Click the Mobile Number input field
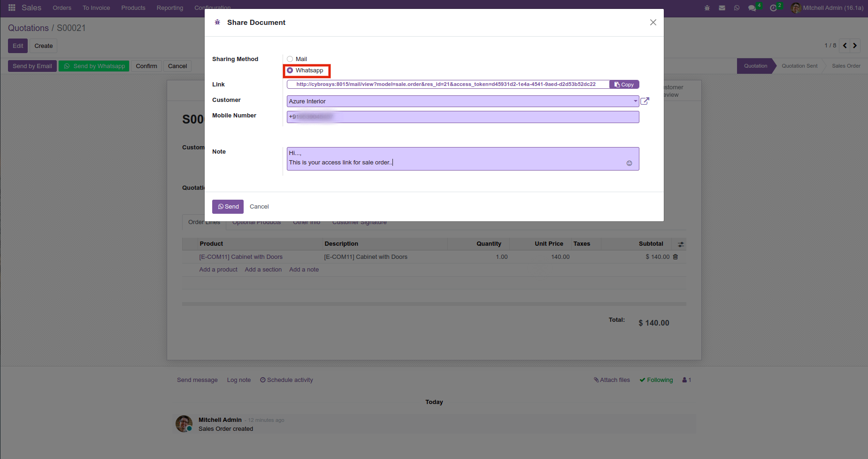This screenshot has height=459, width=868. [x=463, y=117]
